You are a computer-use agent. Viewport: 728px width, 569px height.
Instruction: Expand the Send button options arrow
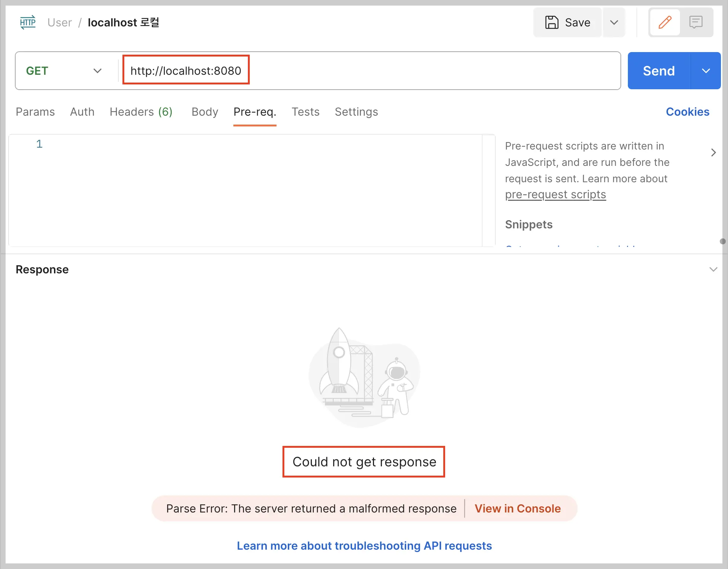tap(706, 71)
